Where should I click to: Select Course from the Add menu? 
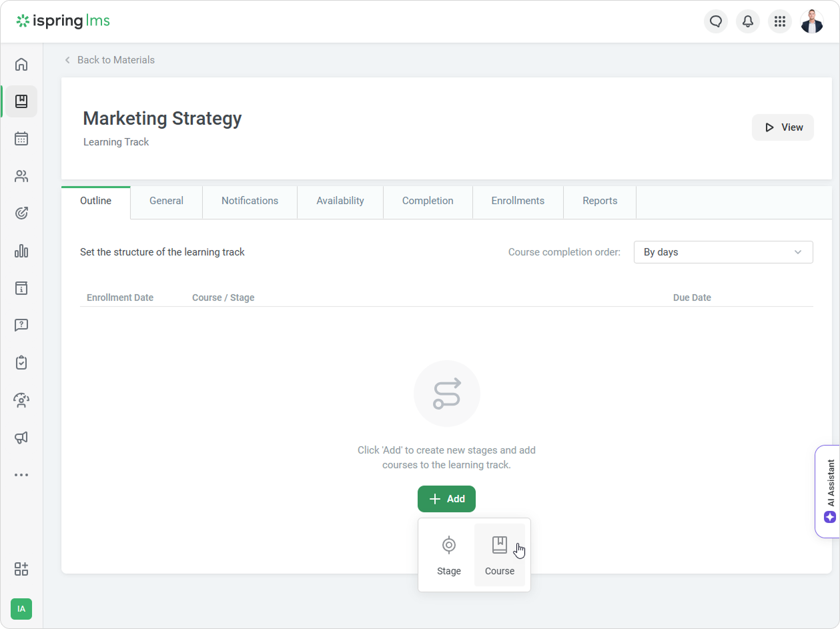[x=500, y=555]
